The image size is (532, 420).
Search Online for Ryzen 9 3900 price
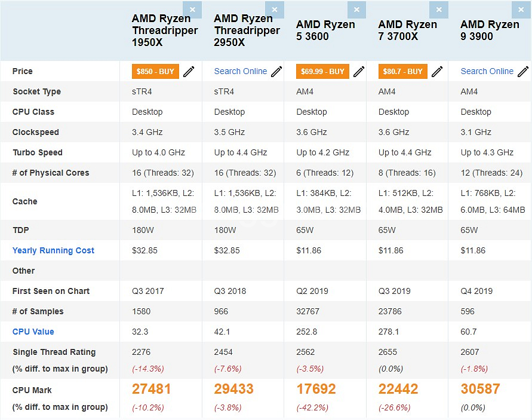click(487, 71)
